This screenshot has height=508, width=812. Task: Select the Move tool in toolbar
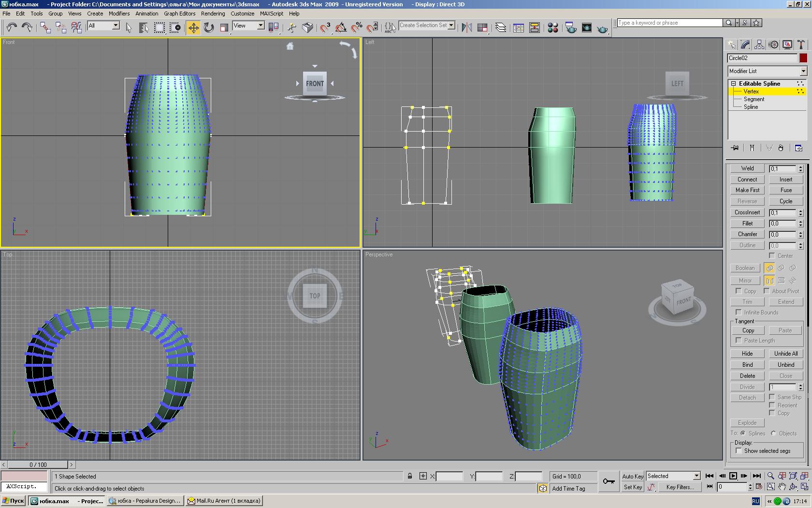(x=193, y=28)
